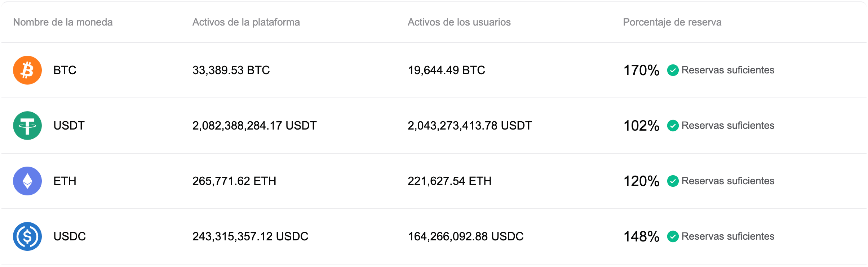Click the Ethereum coin icon
Screen dimensions: 868x267
coord(27,181)
